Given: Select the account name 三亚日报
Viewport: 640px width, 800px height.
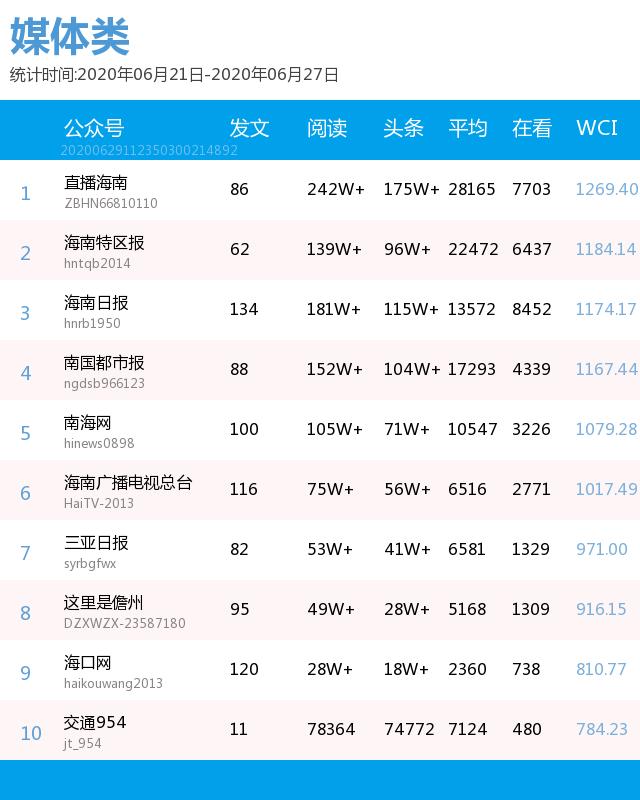Looking at the screenshot, I should [96, 543].
